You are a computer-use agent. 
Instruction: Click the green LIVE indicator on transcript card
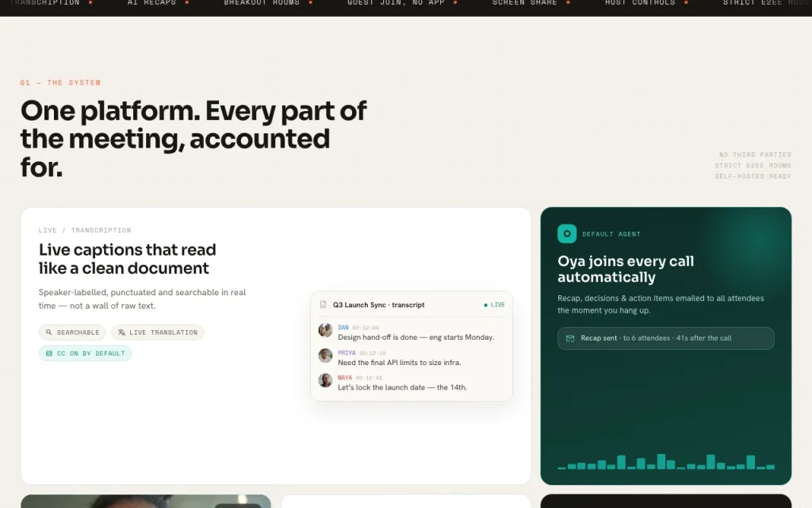(494, 305)
